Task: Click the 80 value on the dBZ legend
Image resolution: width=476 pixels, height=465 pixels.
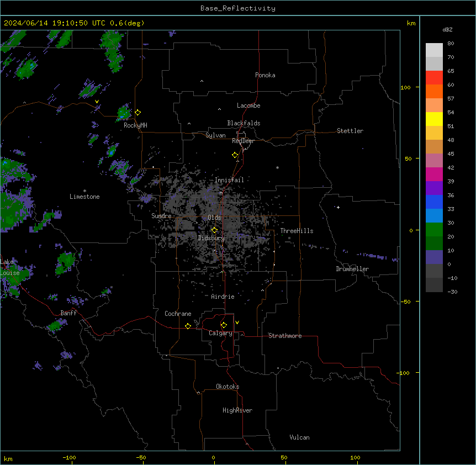Action: point(451,44)
